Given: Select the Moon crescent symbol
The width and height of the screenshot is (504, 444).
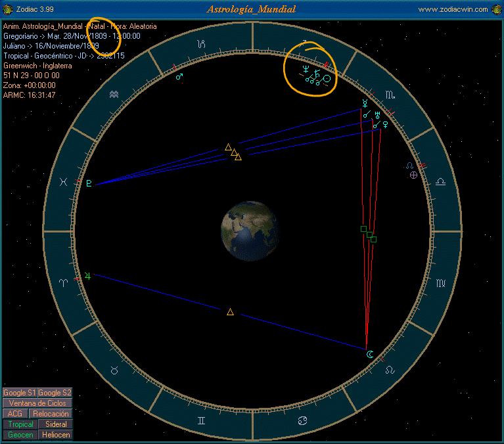Looking at the screenshot, I should (x=369, y=354).
